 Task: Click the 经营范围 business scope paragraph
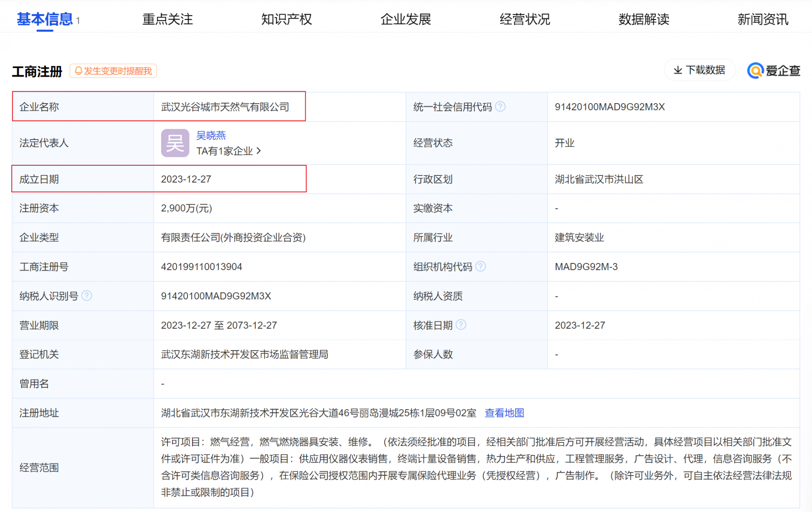tap(476, 467)
